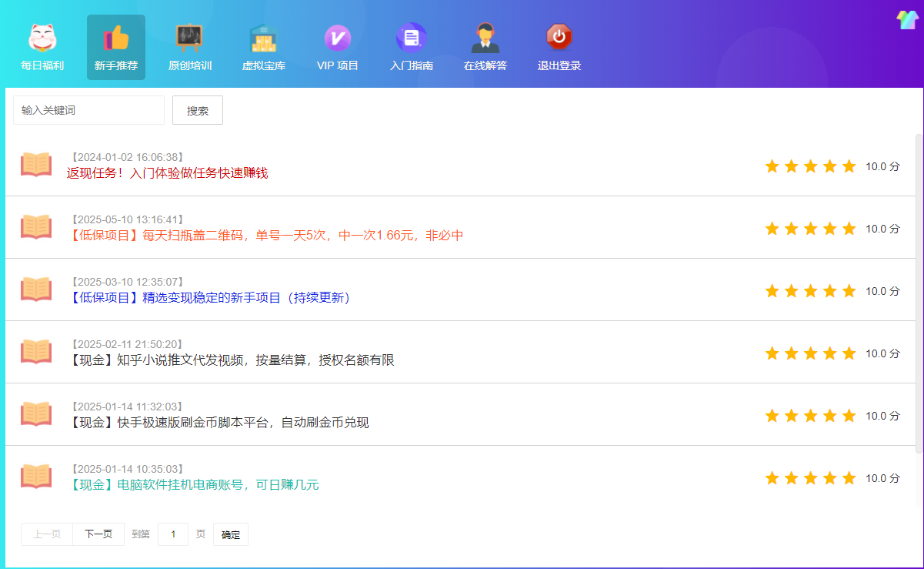Click book icon beside 返现任务 entry

[x=36, y=165]
